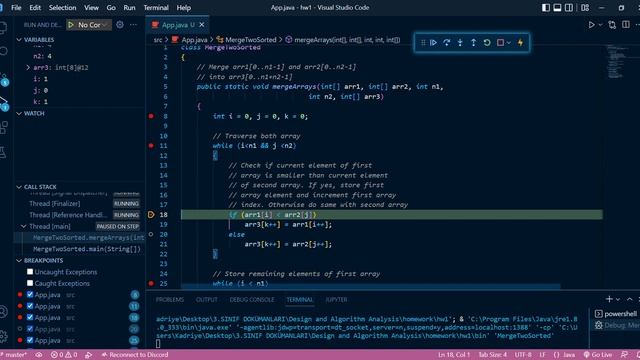The height and width of the screenshot is (360, 640).
Task: Click the Step Over debug icon
Action: [447, 42]
